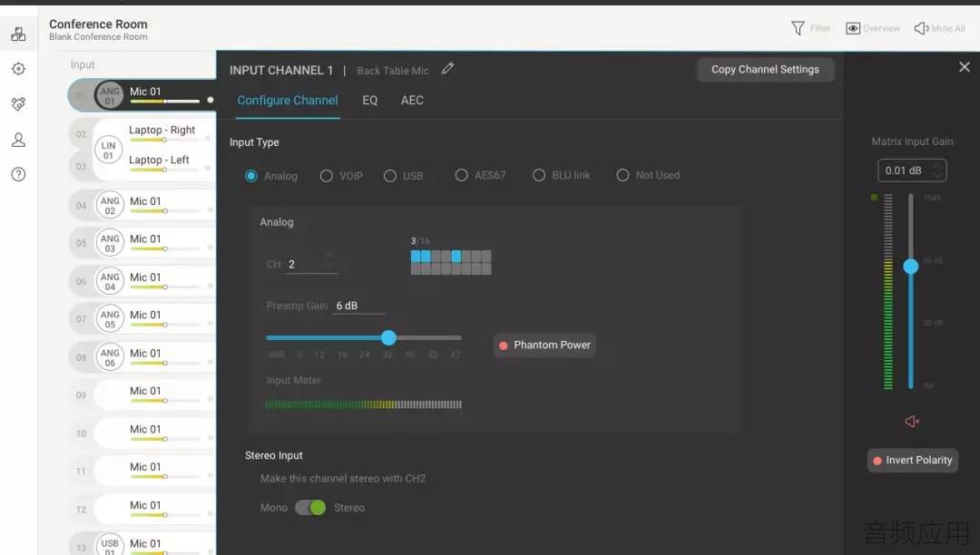The height and width of the screenshot is (555, 980).
Task: Click the target settings sidebar icon
Action: pyautogui.click(x=18, y=69)
